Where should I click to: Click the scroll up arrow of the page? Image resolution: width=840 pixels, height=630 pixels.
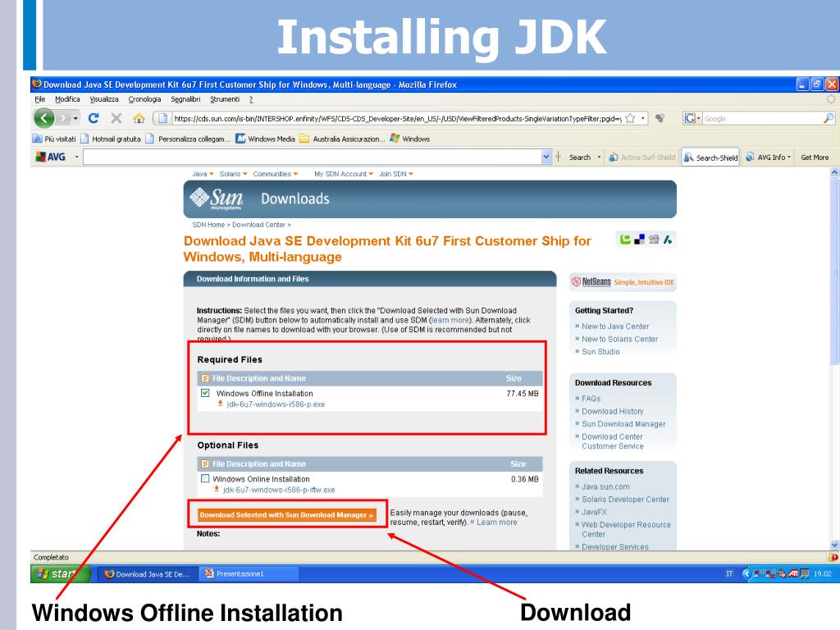[x=834, y=173]
